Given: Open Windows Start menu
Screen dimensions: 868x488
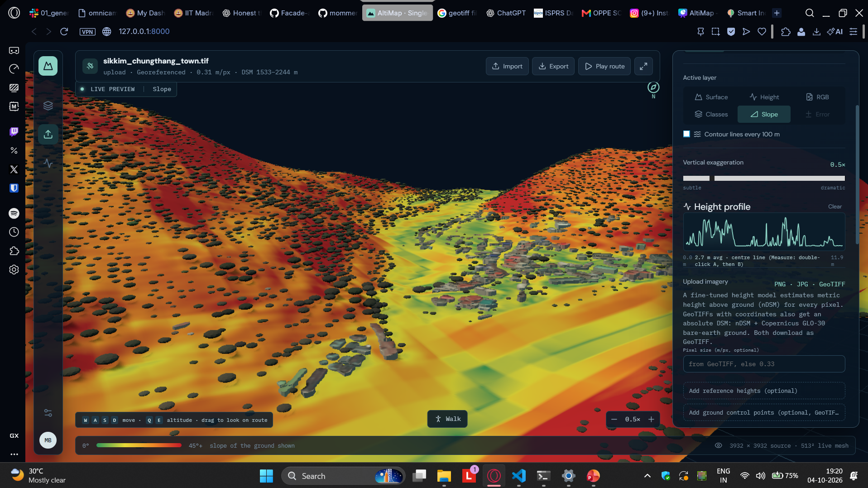Looking at the screenshot, I should coord(266,476).
